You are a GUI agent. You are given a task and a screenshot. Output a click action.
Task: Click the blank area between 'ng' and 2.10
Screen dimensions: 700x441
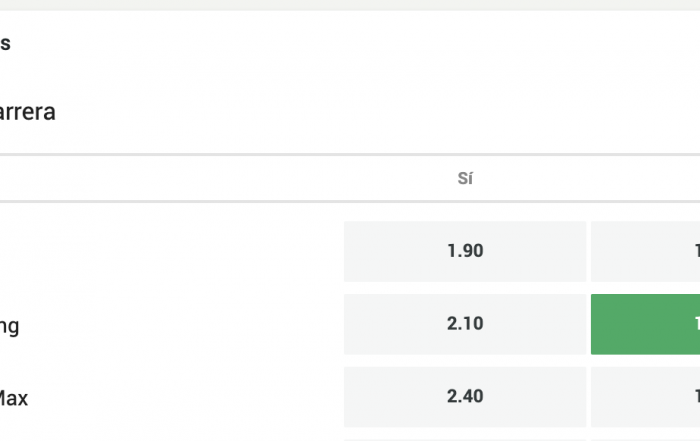click(x=179, y=325)
